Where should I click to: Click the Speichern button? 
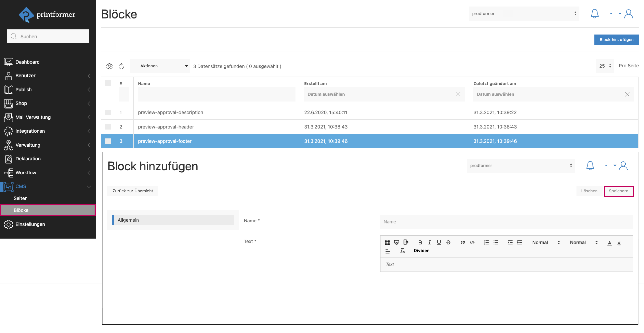[618, 191]
